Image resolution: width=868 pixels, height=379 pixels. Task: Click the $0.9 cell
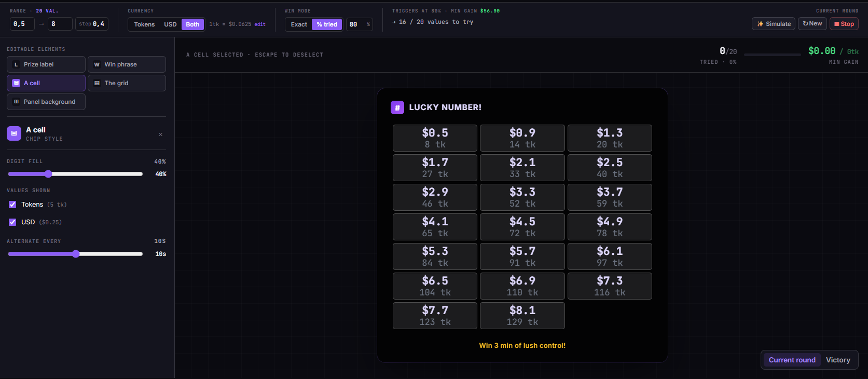click(522, 138)
